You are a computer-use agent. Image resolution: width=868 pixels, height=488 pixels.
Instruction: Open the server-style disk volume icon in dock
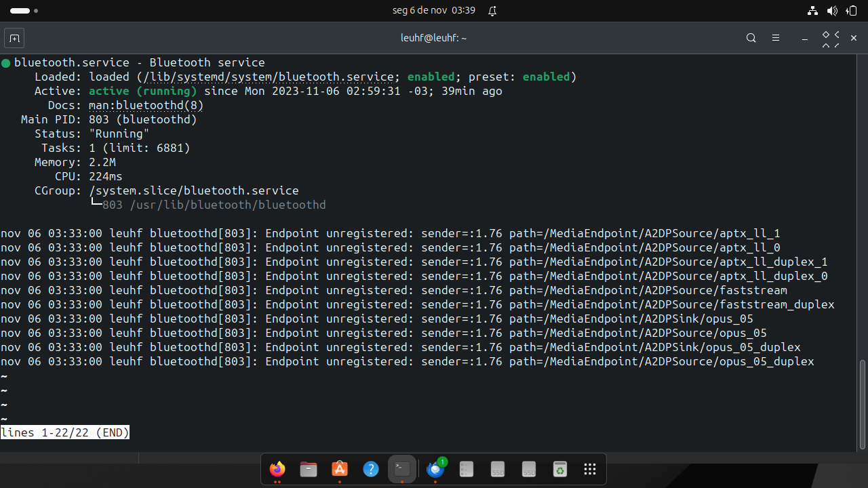point(467,469)
